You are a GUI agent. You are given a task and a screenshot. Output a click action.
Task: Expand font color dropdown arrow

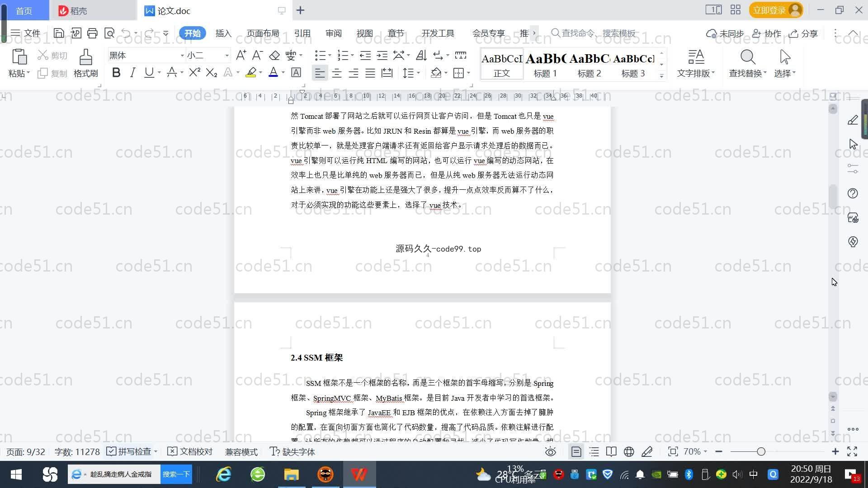[283, 73]
